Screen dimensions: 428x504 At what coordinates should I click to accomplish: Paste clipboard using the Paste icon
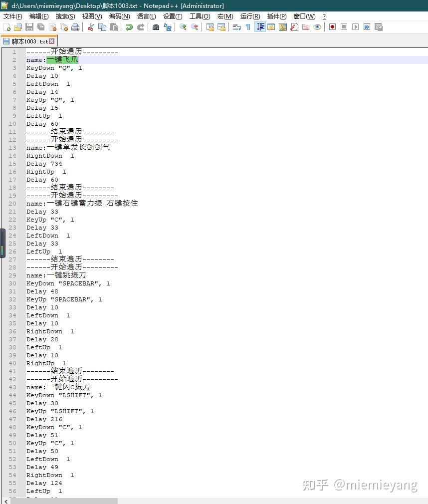coord(114,27)
